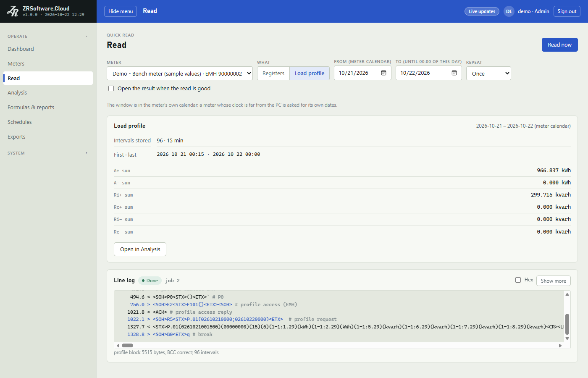This screenshot has height=378, width=588.
Task: Click the ZRSoftware.Cloud logo icon
Action: (13, 11)
